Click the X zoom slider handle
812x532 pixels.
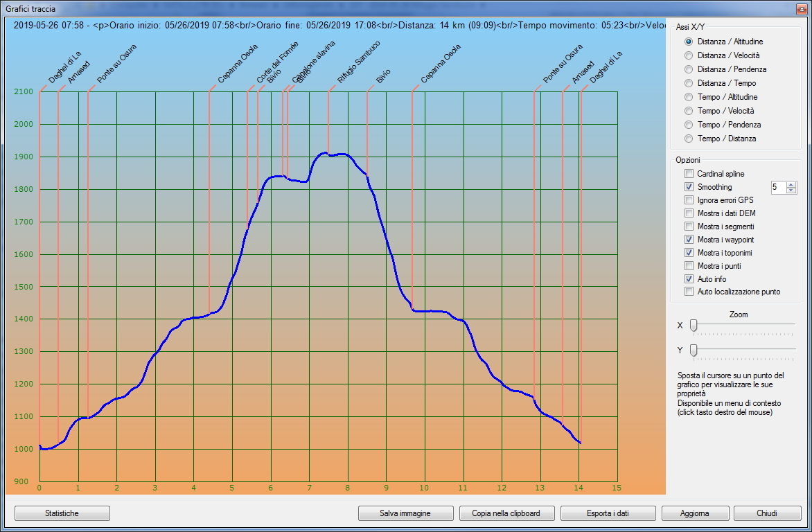pyautogui.click(x=694, y=325)
